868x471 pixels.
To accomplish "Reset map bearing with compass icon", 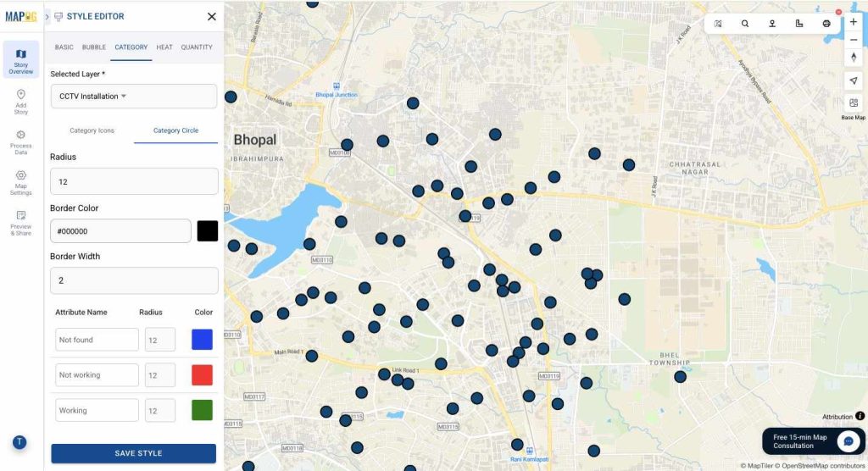I will (x=854, y=57).
